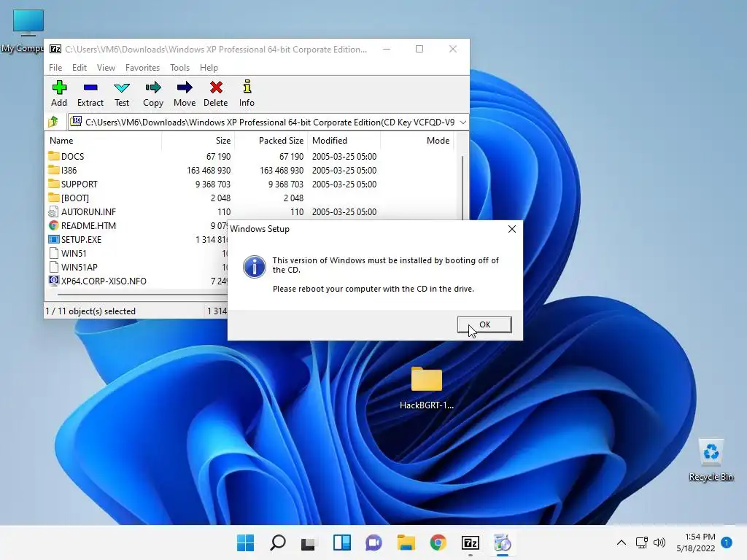
Task: Click I386 size value 163 468 930
Action: 208,170
